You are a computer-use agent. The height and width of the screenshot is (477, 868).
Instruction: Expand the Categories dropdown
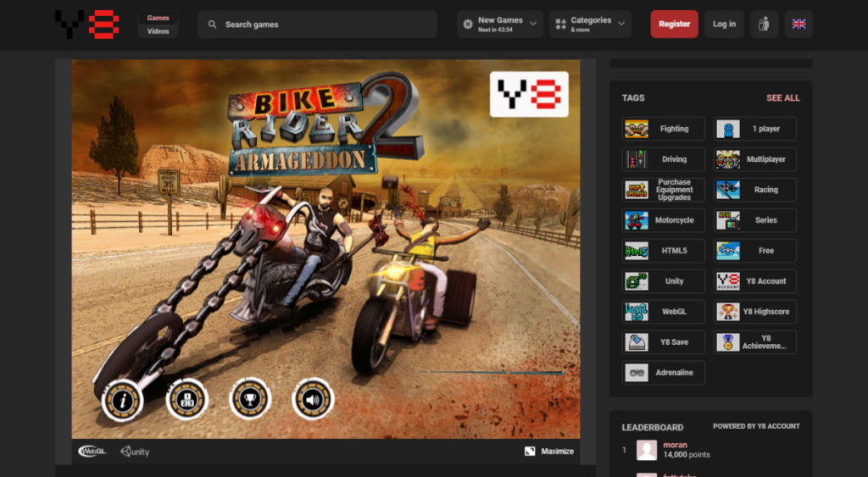coord(590,24)
